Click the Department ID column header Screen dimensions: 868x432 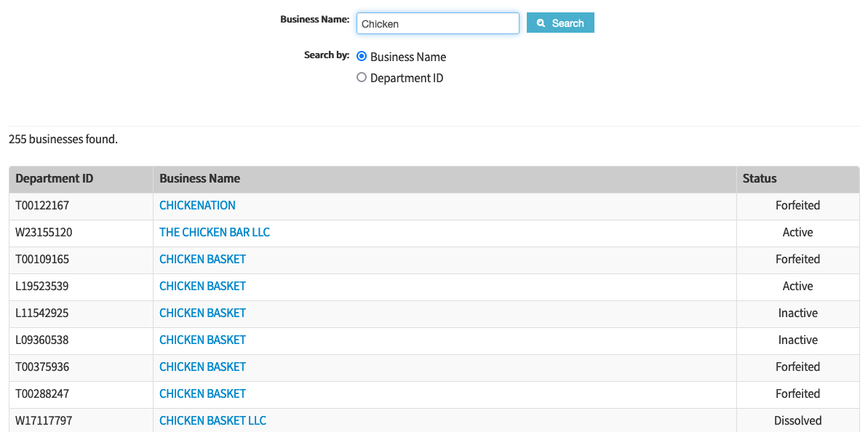tap(81, 179)
